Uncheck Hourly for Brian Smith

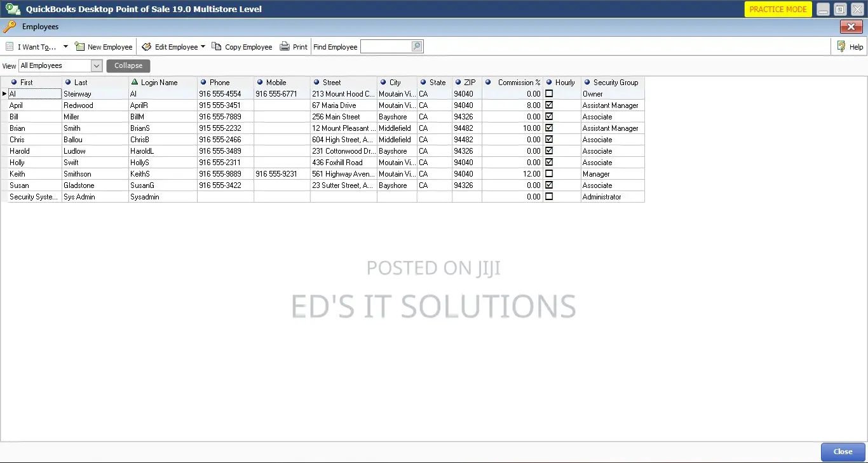click(x=549, y=128)
